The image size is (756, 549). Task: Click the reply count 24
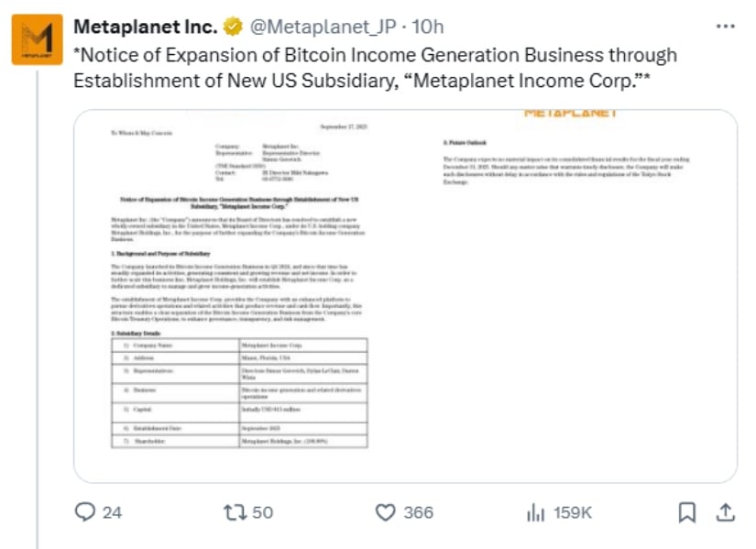(x=112, y=512)
